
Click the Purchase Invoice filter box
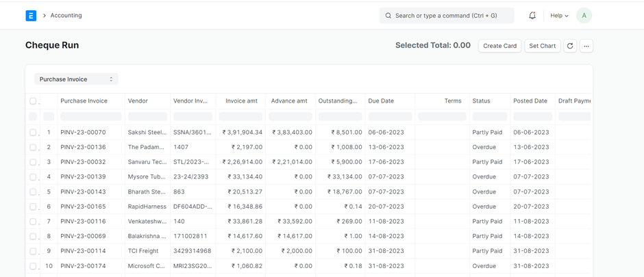(90, 117)
